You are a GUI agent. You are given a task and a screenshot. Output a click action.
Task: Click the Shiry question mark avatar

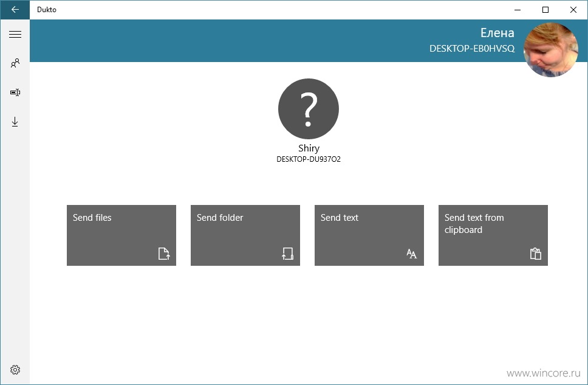click(309, 109)
